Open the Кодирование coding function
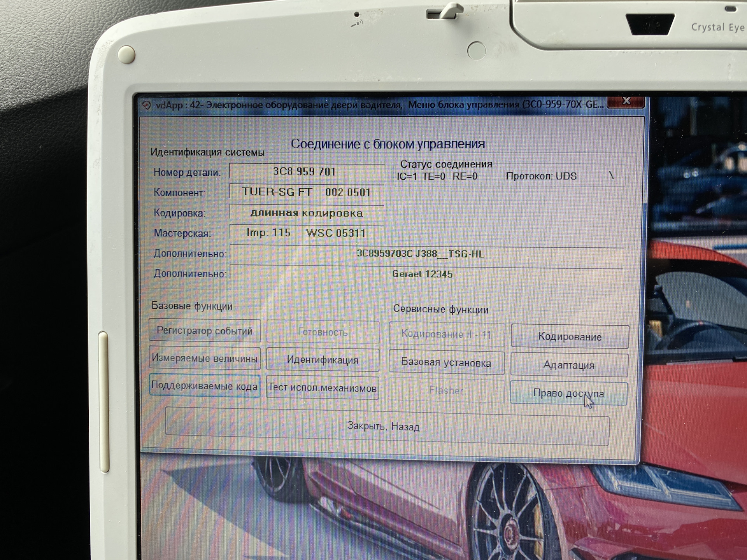 570,336
